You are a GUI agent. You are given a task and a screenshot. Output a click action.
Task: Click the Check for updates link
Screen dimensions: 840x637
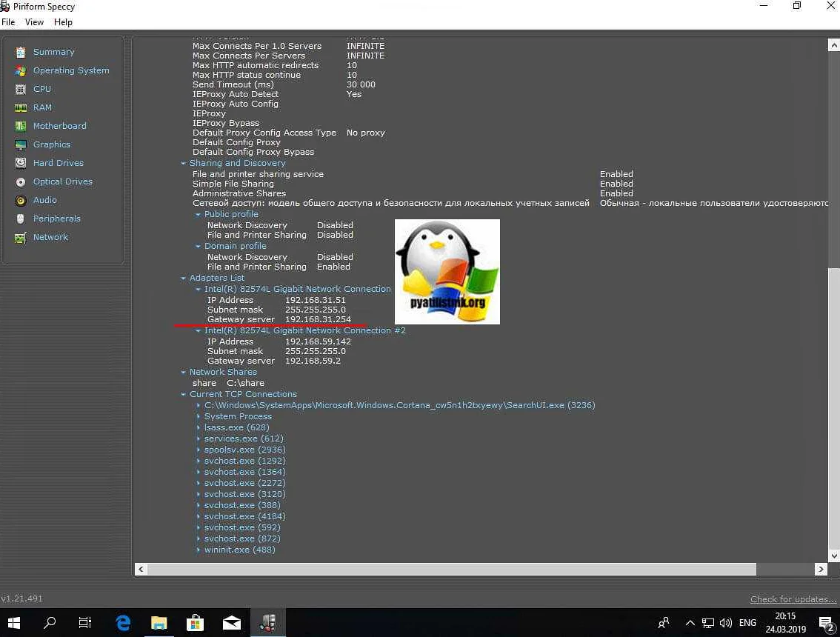[792, 599]
